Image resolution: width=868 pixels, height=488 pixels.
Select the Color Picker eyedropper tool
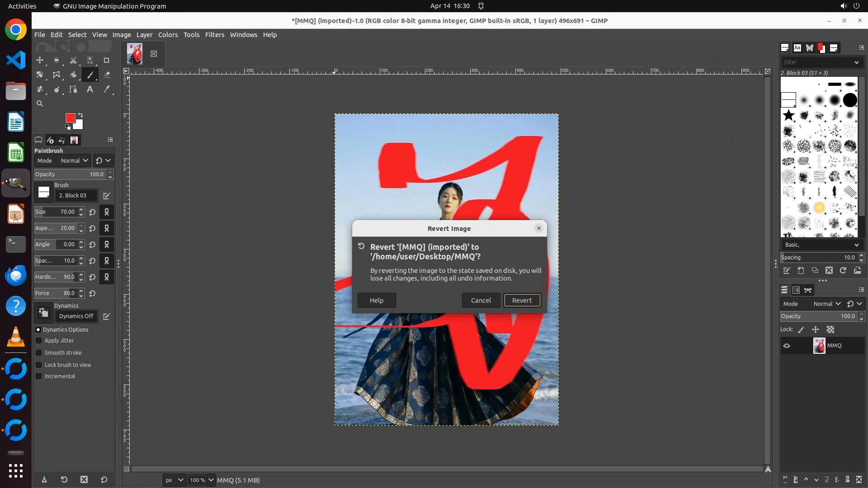(x=107, y=89)
